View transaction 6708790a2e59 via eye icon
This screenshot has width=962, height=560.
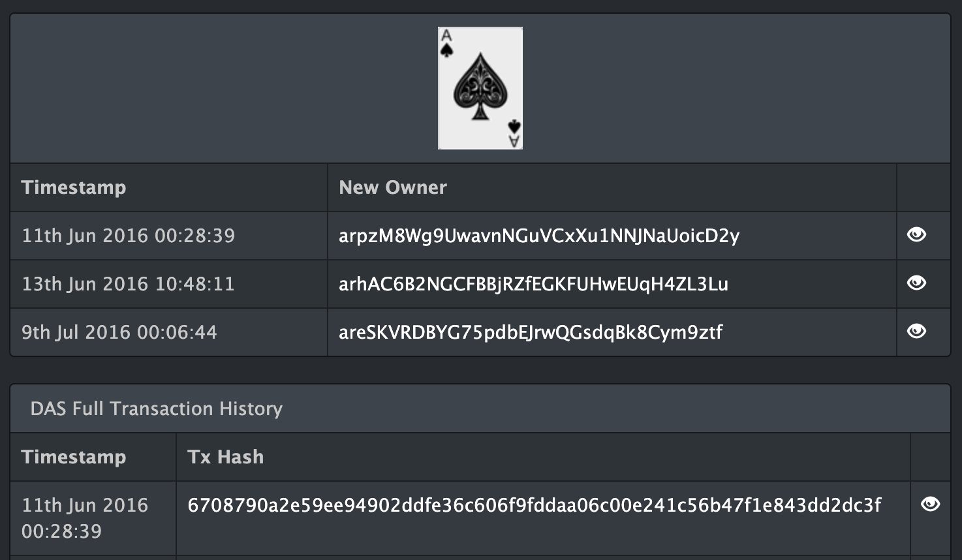tap(930, 504)
